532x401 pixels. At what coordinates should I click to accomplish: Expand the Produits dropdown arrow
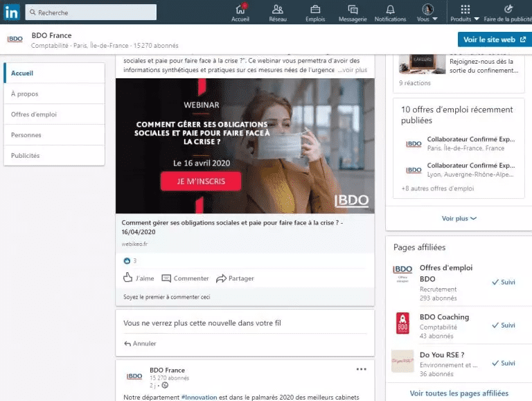click(x=477, y=19)
